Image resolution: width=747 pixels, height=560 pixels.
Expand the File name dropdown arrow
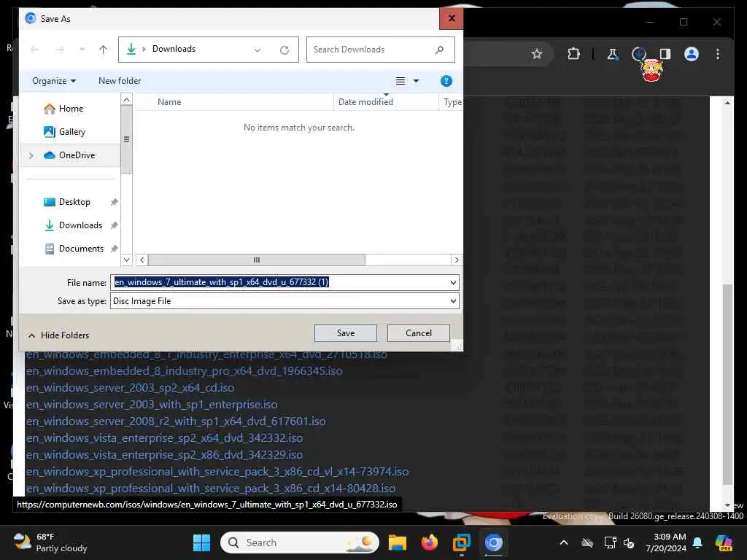coord(453,282)
